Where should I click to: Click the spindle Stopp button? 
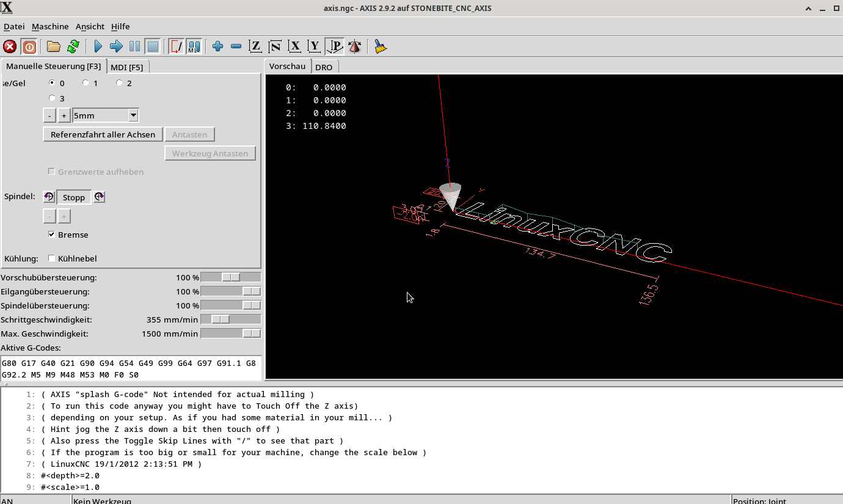(x=74, y=197)
